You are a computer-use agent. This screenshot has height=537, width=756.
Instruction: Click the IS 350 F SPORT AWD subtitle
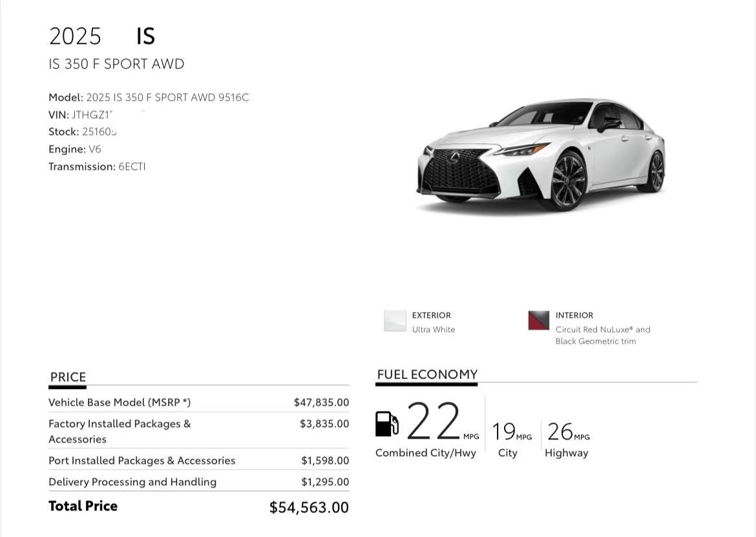click(x=116, y=64)
